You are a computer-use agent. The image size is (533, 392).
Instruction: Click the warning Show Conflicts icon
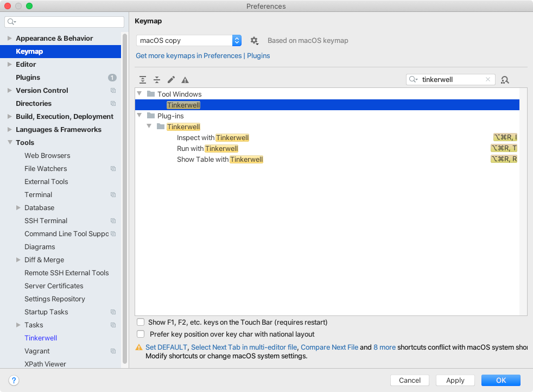point(185,80)
